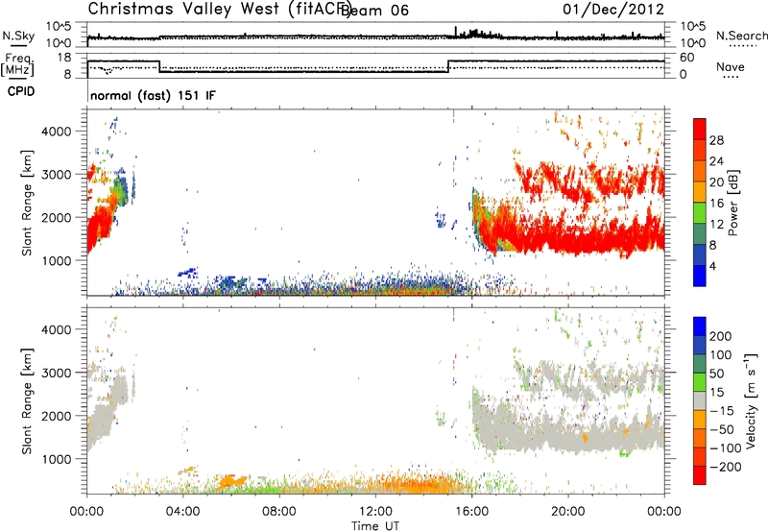Pick the light green 12–16 dB Power colorbar segment

tap(700, 212)
